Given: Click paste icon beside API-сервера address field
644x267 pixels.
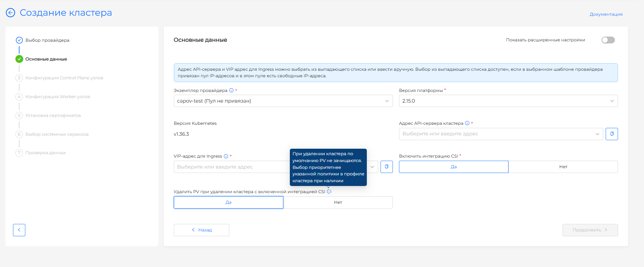Looking at the screenshot, I should click(x=612, y=134).
